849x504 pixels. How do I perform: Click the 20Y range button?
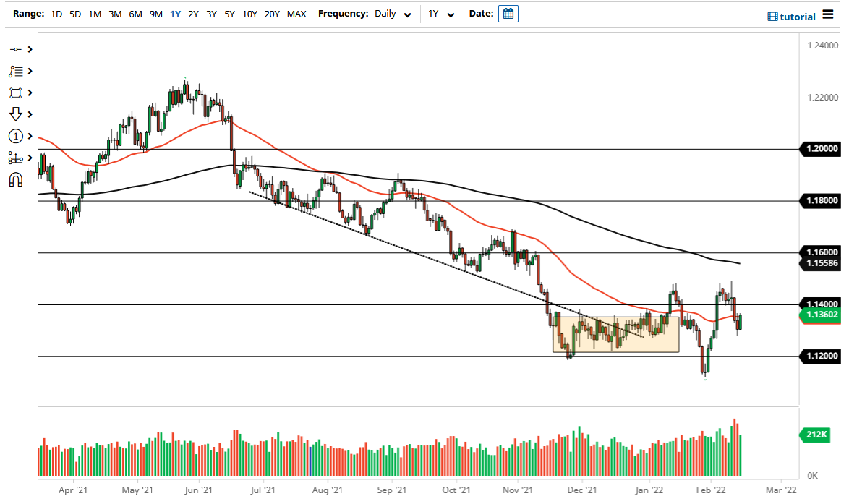coord(272,13)
